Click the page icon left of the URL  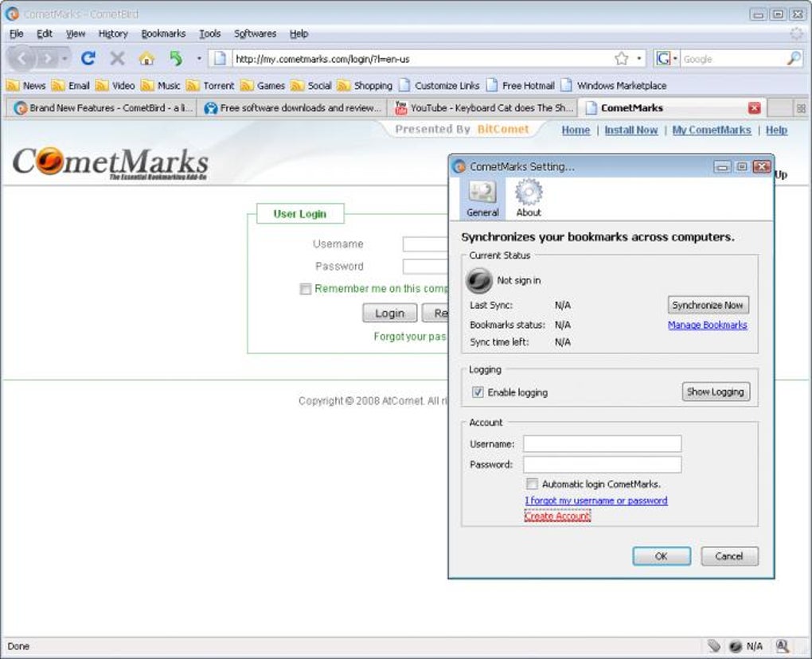(220, 58)
